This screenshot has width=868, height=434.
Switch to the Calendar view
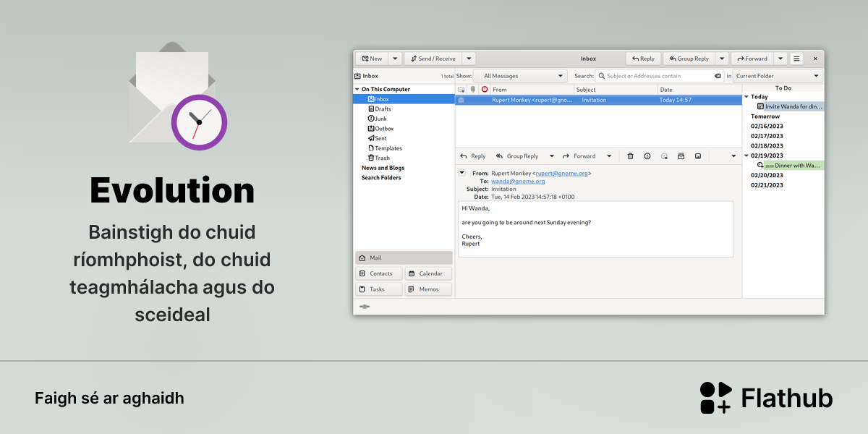pyautogui.click(x=428, y=273)
